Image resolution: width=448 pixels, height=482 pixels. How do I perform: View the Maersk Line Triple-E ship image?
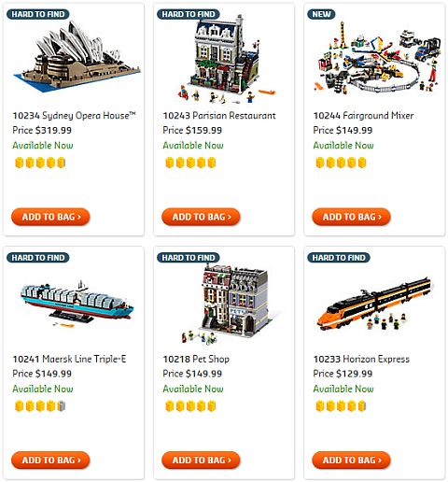(x=77, y=304)
